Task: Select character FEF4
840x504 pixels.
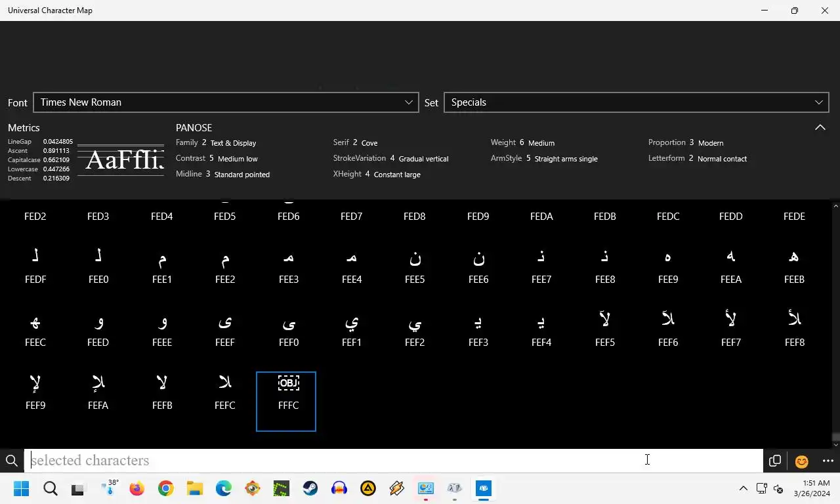Action: pyautogui.click(x=541, y=331)
